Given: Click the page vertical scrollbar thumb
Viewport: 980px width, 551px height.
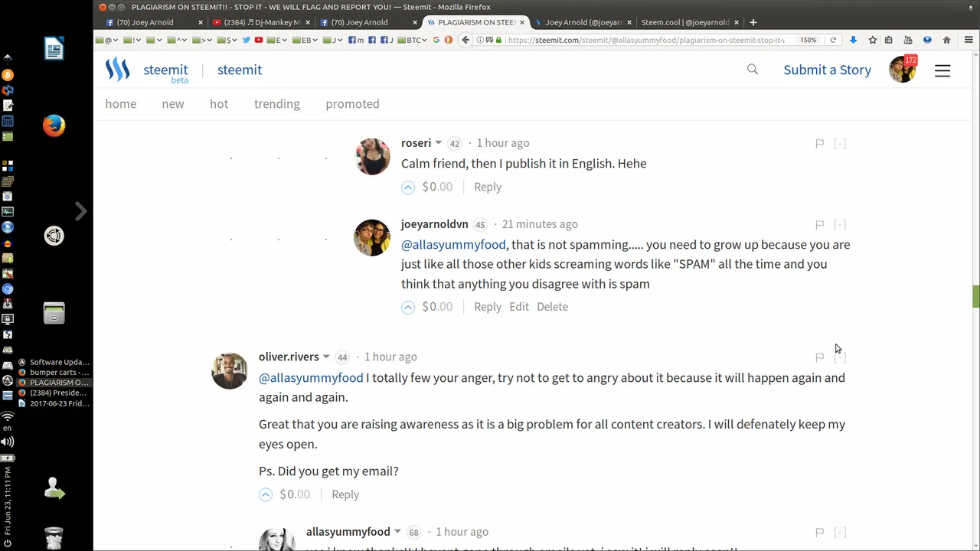Looking at the screenshot, I should [976, 296].
